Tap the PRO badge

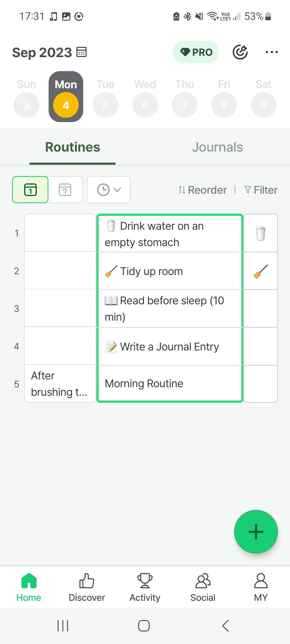[196, 52]
